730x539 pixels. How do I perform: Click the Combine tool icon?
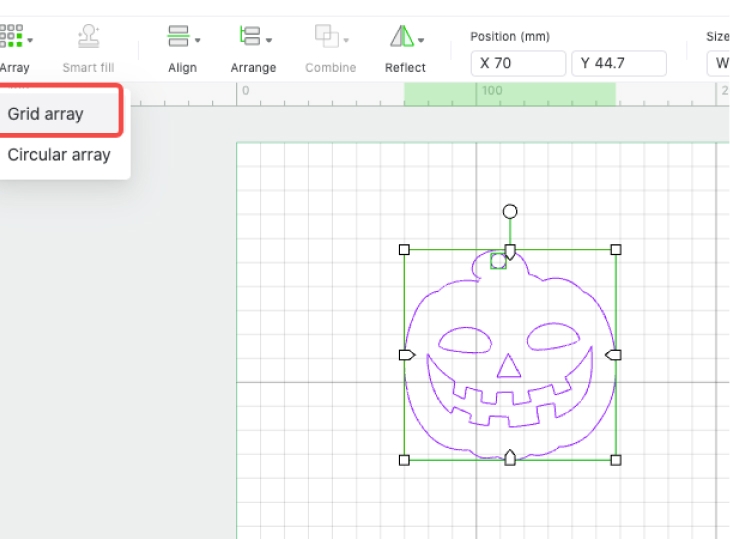(326, 37)
